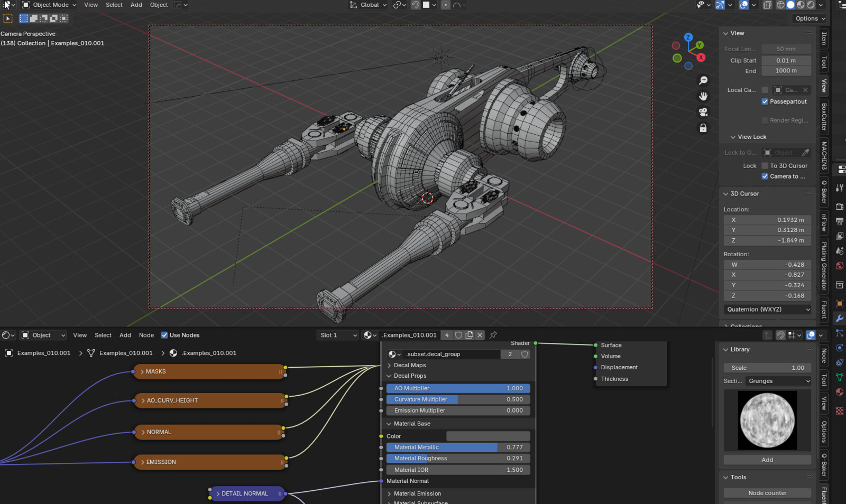Click the eyedropper next to Lock to Object
This screenshot has height=504, width=846.
[805, 153]
